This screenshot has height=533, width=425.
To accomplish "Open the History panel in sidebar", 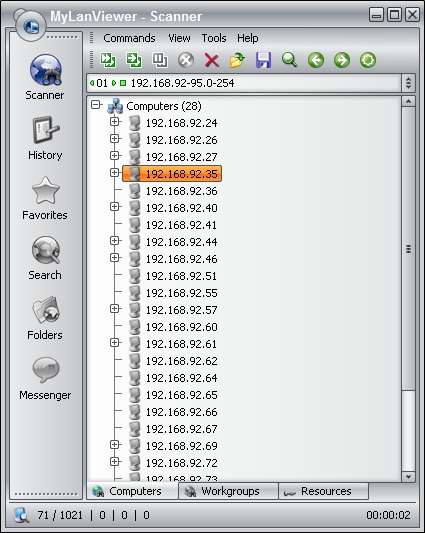I will coord(45,138).
